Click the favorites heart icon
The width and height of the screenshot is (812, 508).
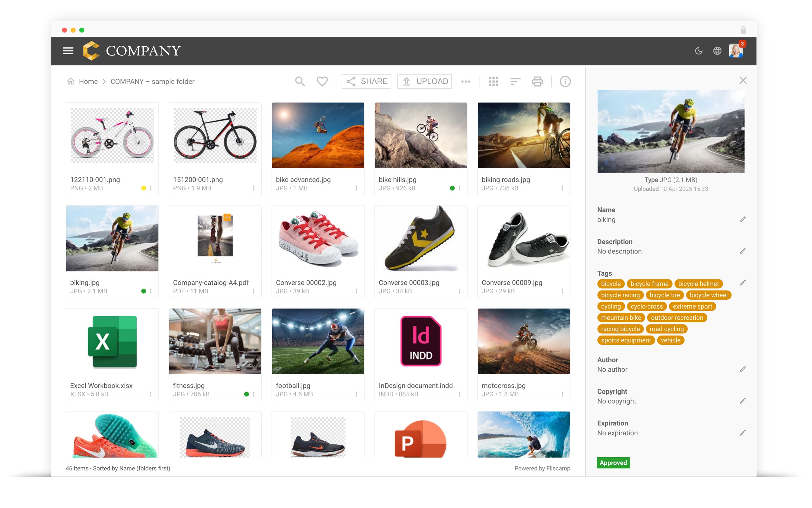pos(322,81)
